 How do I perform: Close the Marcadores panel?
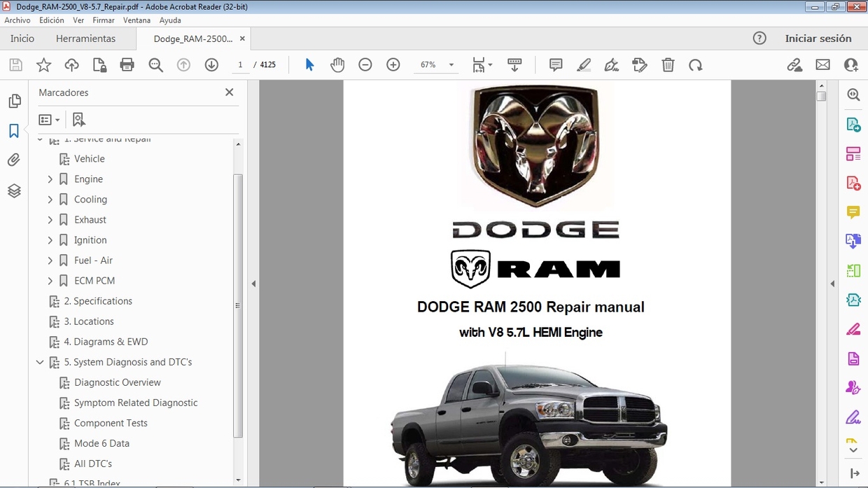(229, 92)
